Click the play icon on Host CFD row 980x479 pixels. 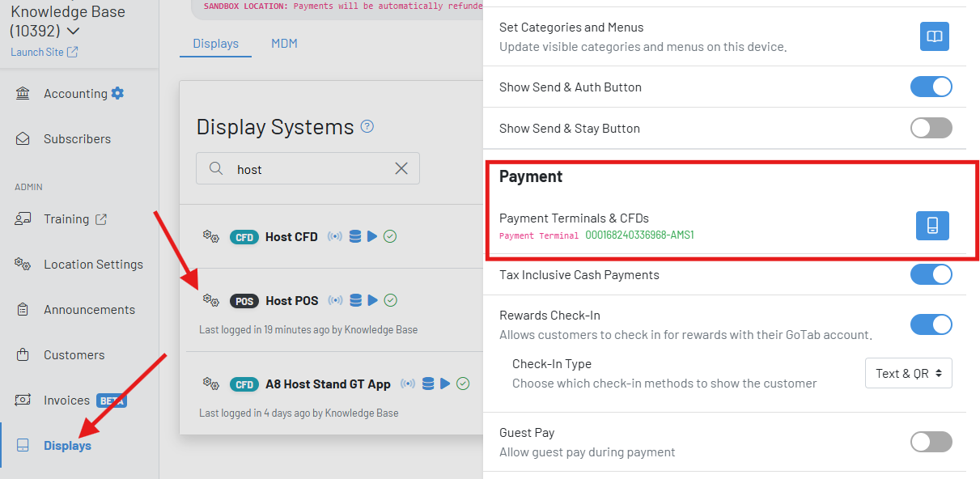[x=372, y=236]
